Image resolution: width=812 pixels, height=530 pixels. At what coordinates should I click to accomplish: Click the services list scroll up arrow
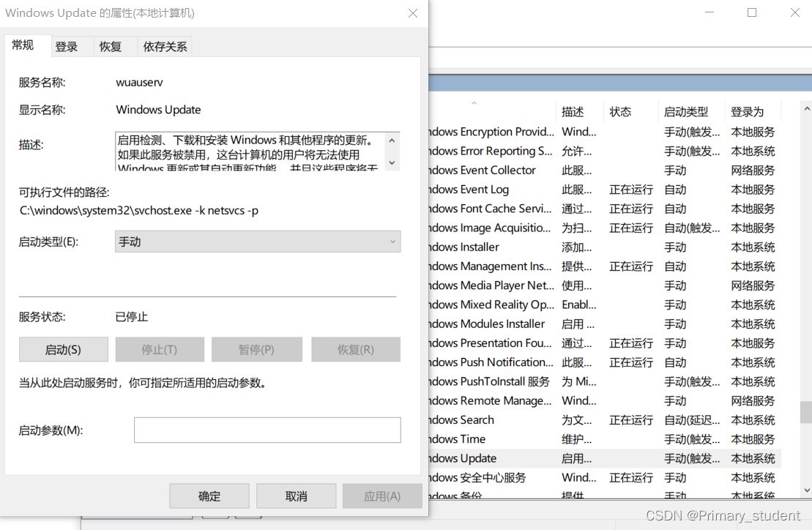(x=806, y=108)
